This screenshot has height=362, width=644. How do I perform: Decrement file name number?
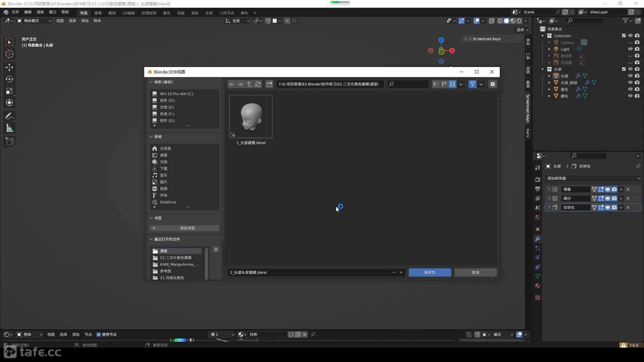(x=394, y=273)
